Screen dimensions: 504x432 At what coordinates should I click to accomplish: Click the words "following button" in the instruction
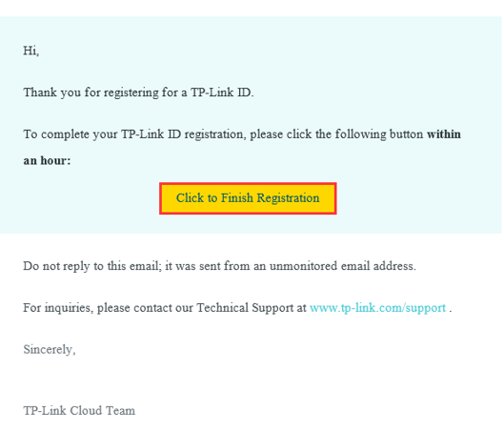(379, 134)
